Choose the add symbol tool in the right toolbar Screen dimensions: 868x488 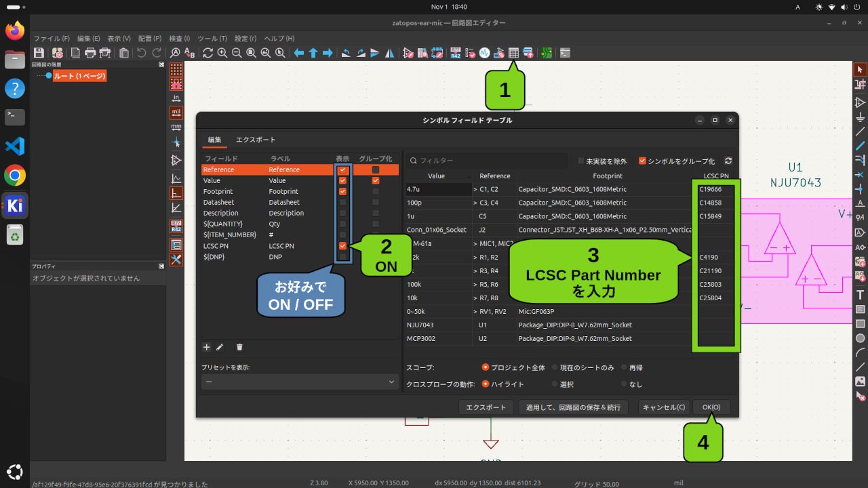(x=860, y=102)
